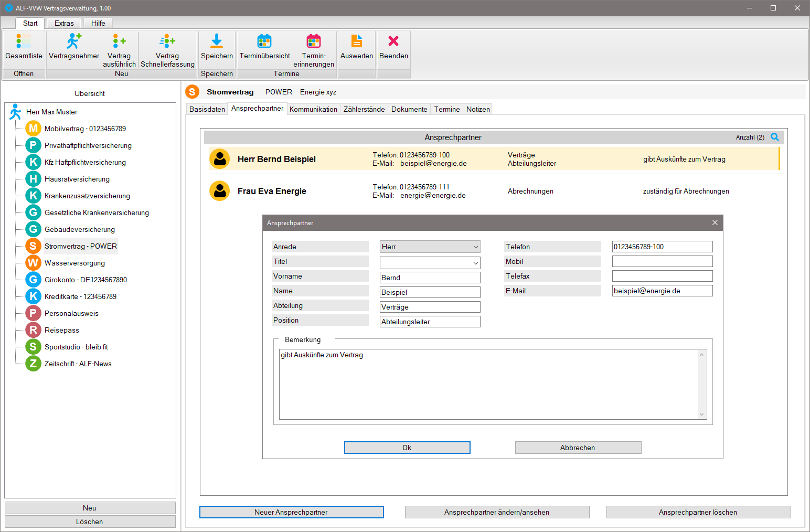Click the search magnifier in Ansprechpartner header

point(775,137)
